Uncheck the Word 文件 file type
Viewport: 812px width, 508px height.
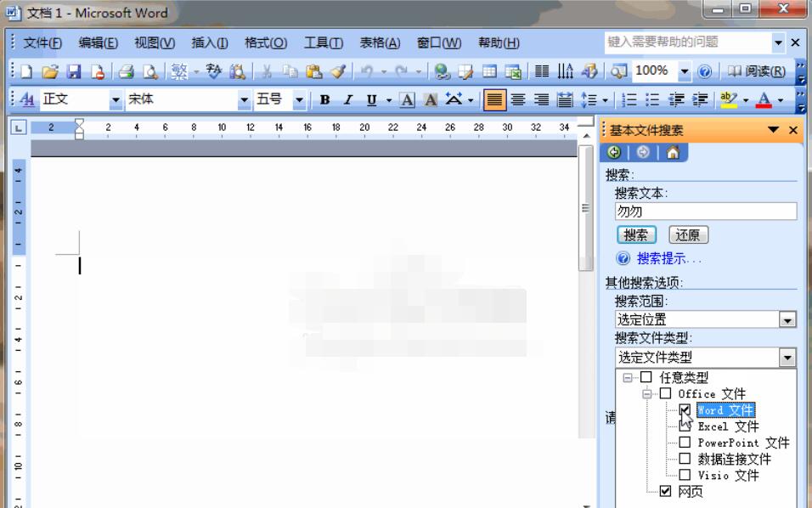(x=685, y=410)
